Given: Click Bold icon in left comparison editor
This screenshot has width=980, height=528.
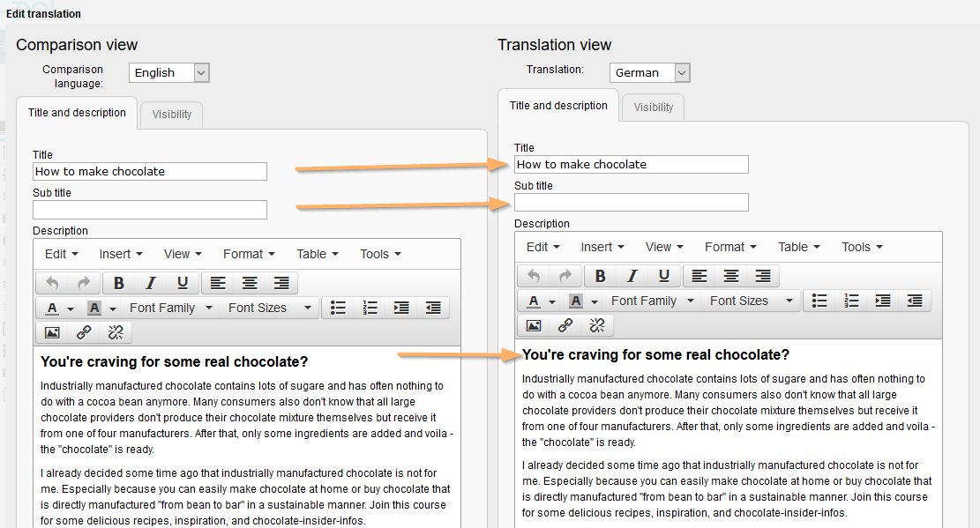Looking at the screenshot, I should tap(119, 283).
